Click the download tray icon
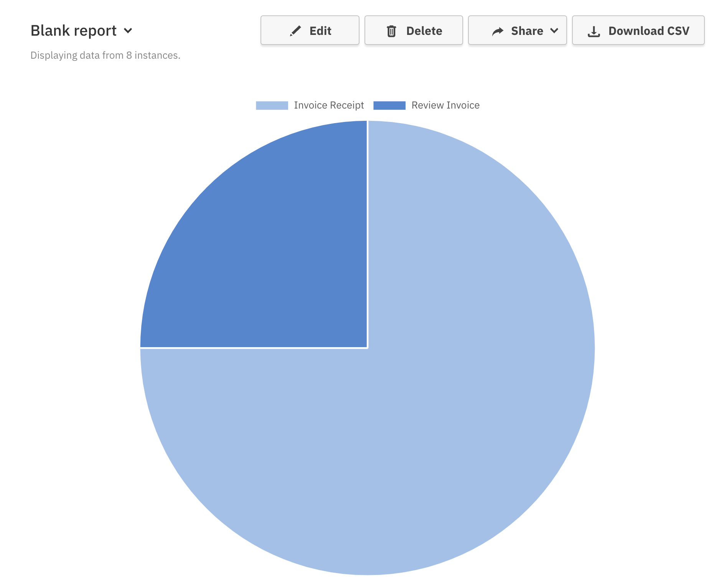The width and height of the screenshot is (714, 588). (594, 31)
